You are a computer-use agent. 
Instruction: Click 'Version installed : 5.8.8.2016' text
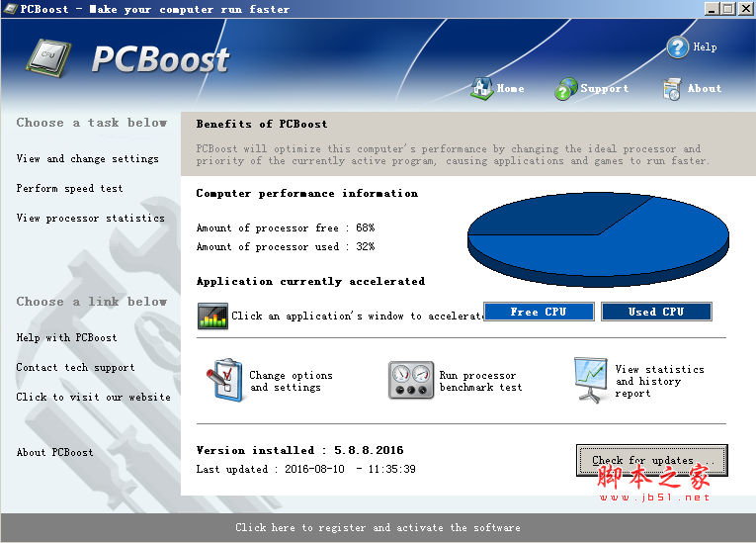coord(299,450)
